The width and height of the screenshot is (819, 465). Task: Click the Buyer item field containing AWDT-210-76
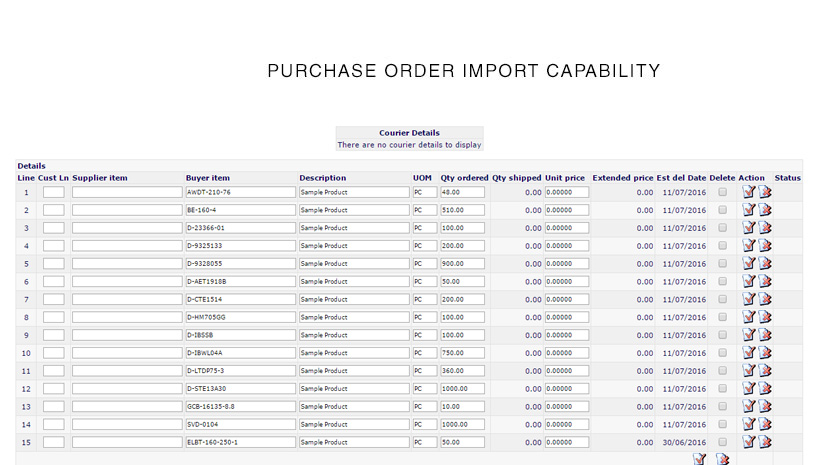pyautogui.click(x=241, y=192)
